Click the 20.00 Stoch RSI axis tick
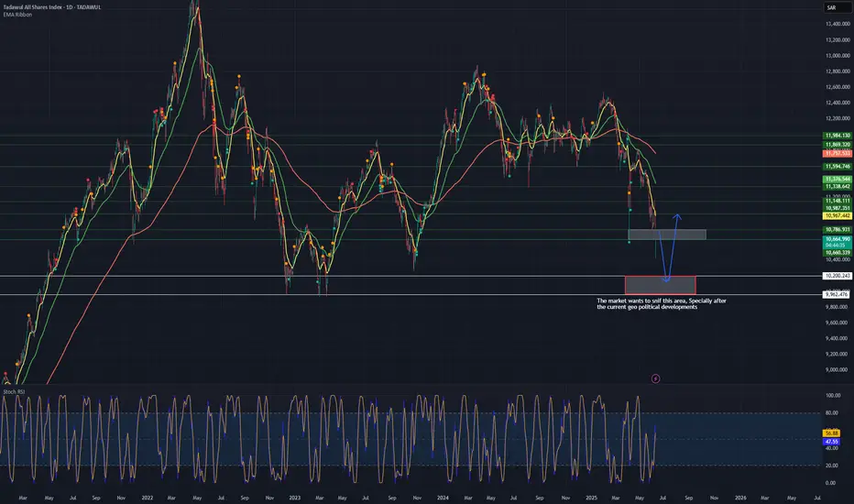The height and width of the screenshot is (504, 854). tap(832, 466)
